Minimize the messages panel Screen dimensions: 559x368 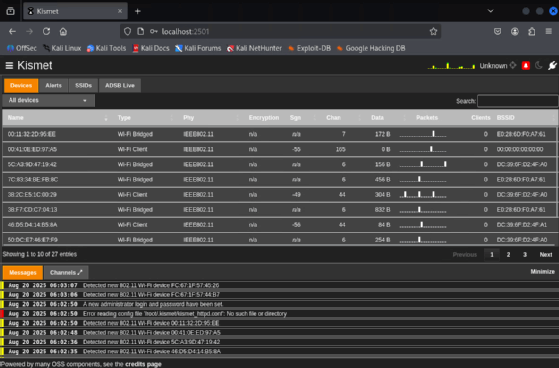click(542, 272)
